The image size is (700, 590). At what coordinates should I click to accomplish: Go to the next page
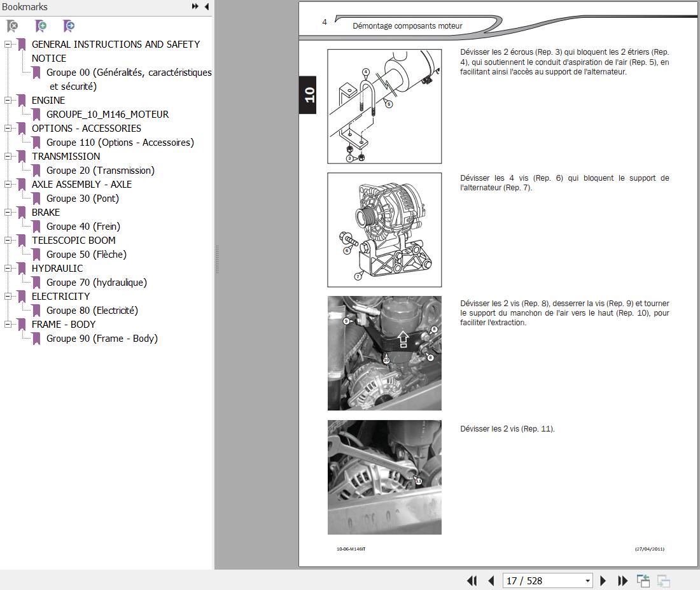coord(603,580)
